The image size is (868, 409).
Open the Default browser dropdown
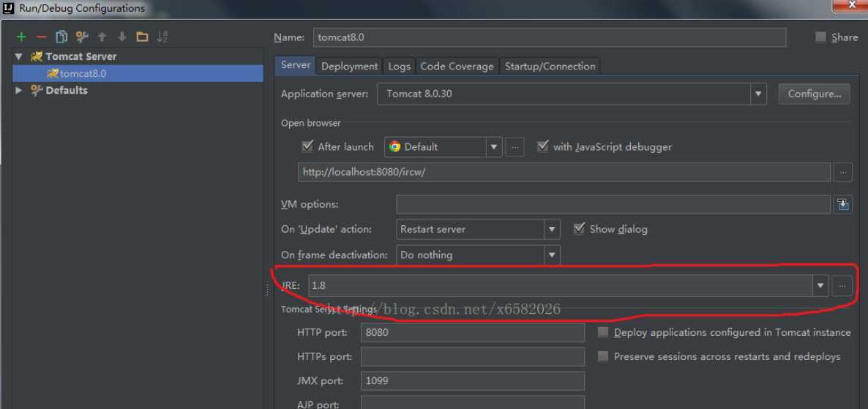pos(494,147)
